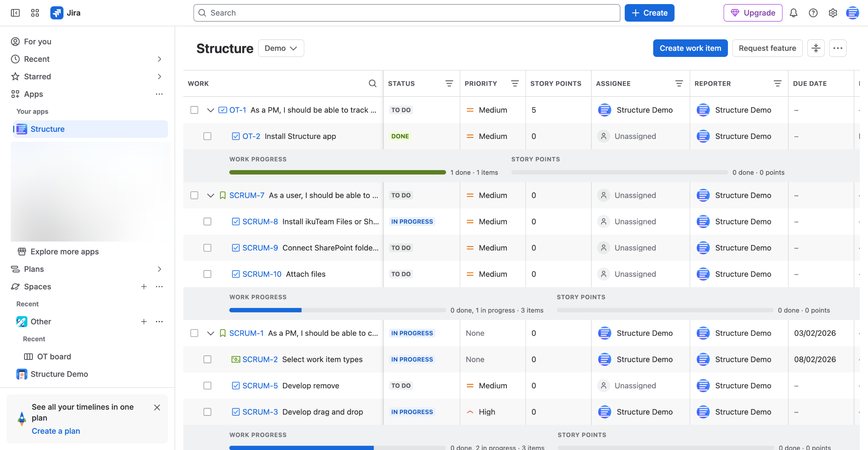Click the SCRUM-7 story bookmark icon

[223, 196]
